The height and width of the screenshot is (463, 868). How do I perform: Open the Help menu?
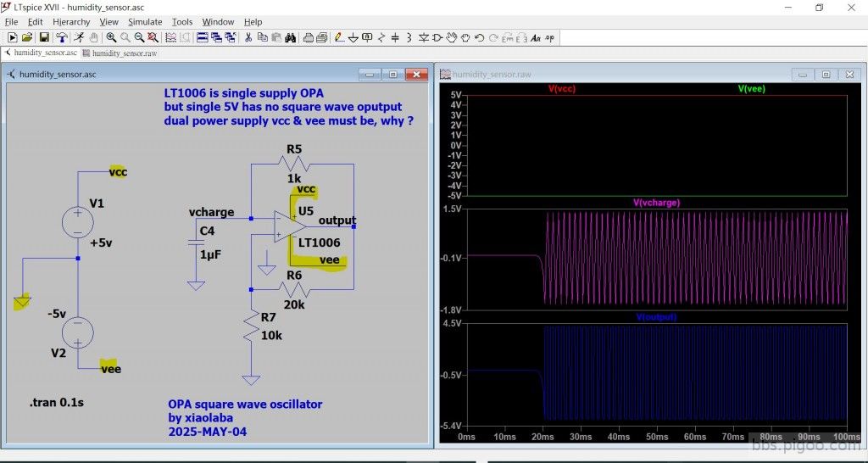coord(253,21)
